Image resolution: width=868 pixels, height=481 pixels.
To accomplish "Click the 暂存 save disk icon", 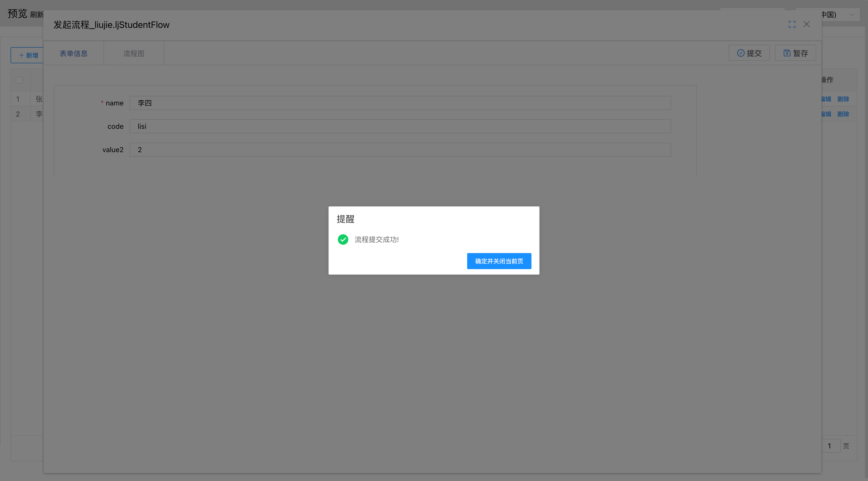I will 787,53.
